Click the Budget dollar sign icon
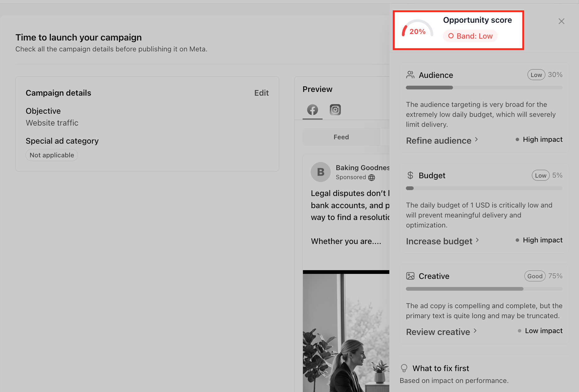This screenshot has height=392, width=579. [410, 175]
